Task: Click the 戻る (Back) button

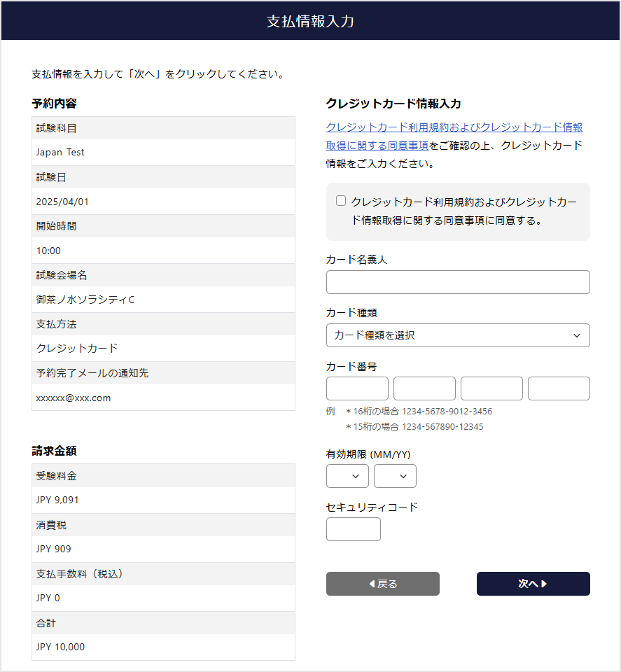Action: tap(382, 584)
